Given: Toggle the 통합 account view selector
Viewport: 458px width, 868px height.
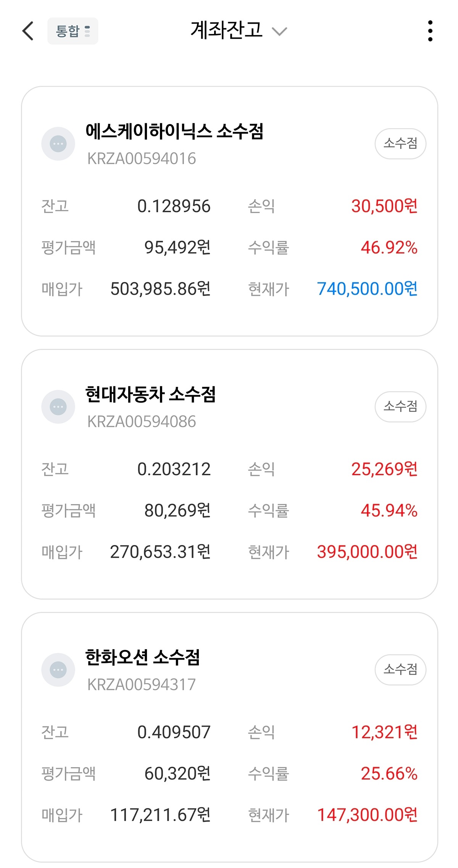Looking at the screenshot, I should (x=73, y=31).
